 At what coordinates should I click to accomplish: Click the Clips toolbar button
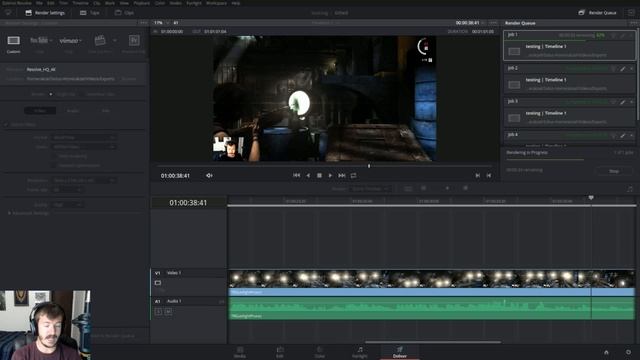[x=124, y=13]
